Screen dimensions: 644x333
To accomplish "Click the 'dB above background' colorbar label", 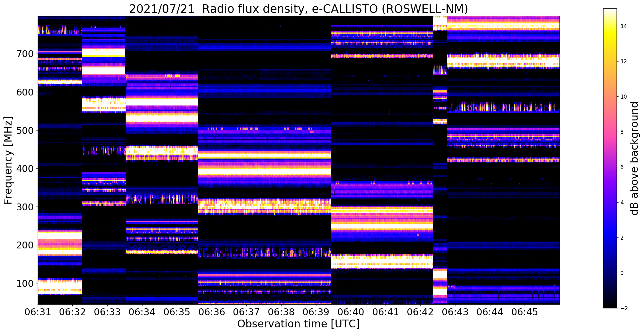I will coord(634,159).
